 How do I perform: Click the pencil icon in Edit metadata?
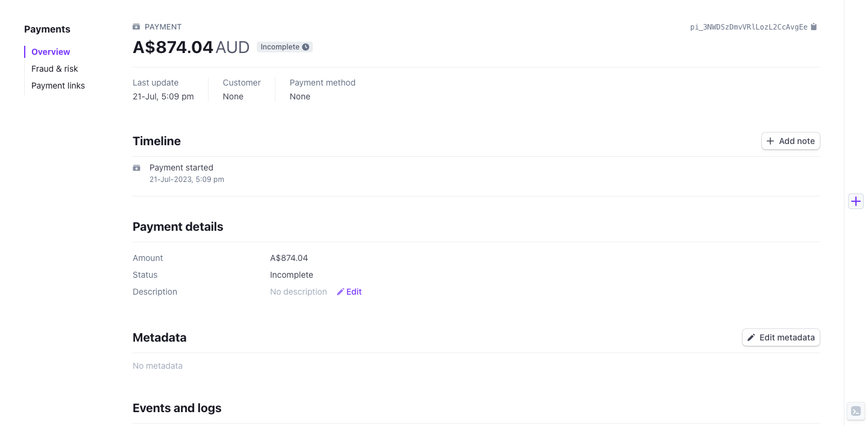(x=751, y=337)
